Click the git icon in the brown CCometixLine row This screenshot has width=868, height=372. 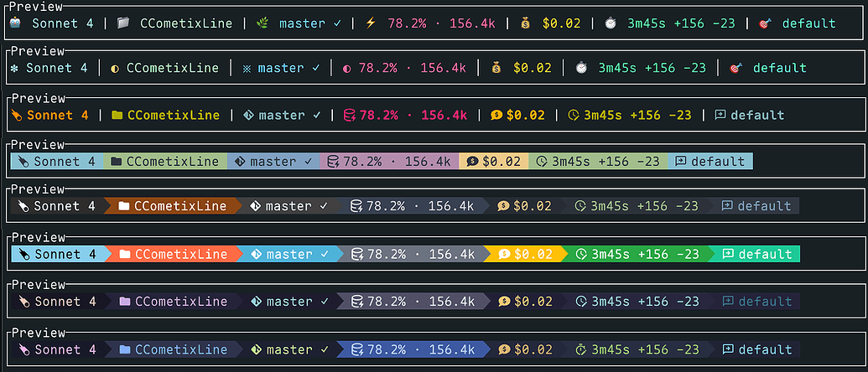pos(255,206)
